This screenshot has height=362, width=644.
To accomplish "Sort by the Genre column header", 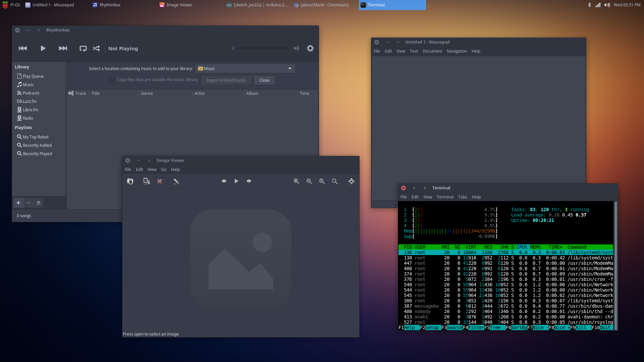I will (x=165, y=93).
